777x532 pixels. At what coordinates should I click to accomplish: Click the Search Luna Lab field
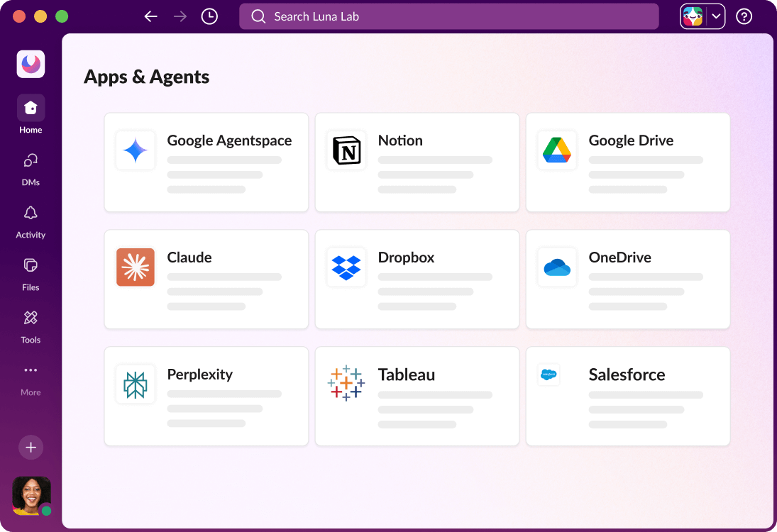pos(448,16)
